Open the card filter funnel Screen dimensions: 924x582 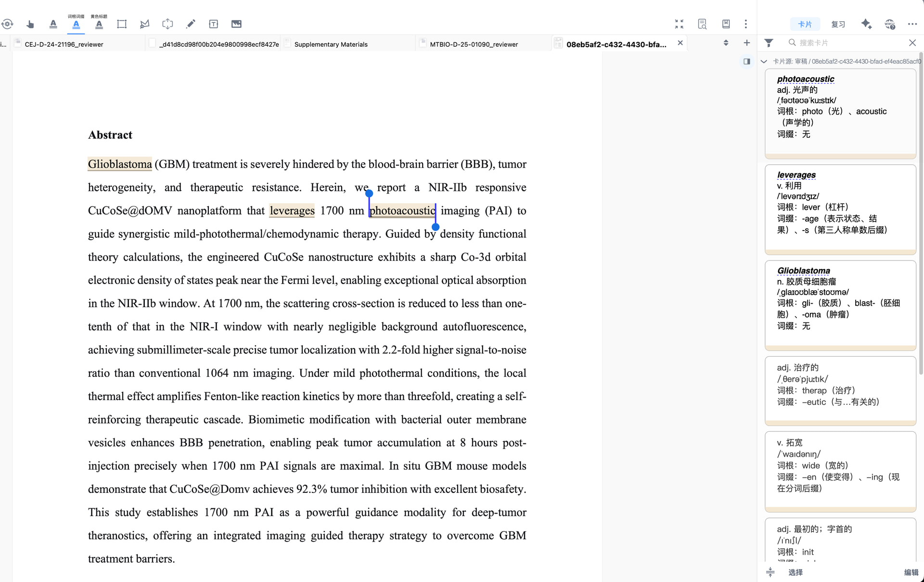pos(769,43)
